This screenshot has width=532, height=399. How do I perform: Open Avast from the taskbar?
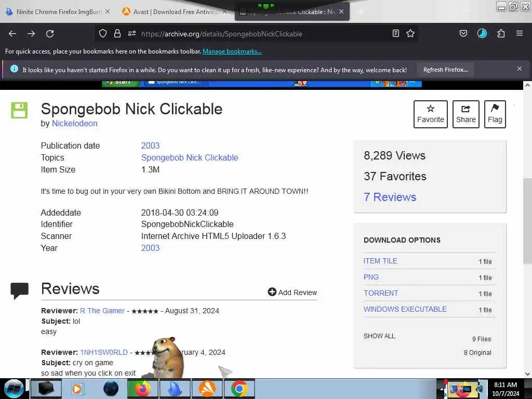click(207, 389)
